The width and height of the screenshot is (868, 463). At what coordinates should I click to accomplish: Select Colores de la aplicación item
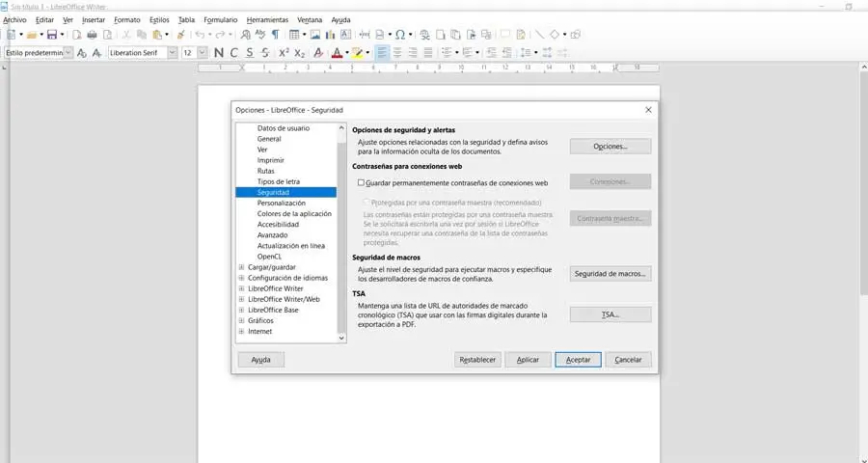coord(294,214)
